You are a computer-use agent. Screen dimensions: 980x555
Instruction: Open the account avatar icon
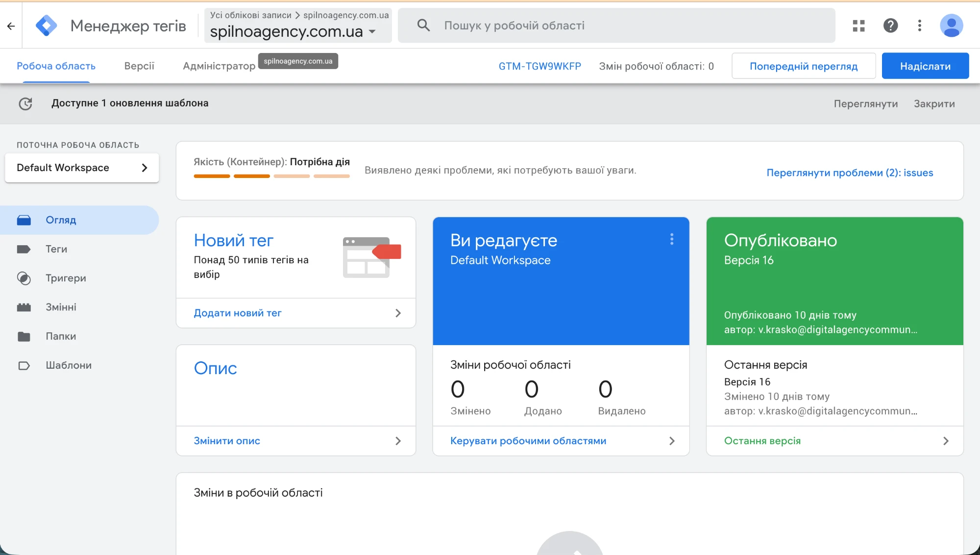(952, 25)
